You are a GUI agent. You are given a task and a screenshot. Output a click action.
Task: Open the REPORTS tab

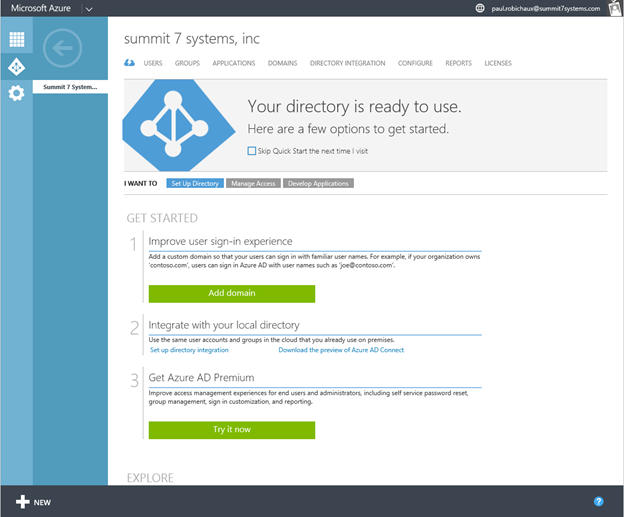click(x=458, y=63)
